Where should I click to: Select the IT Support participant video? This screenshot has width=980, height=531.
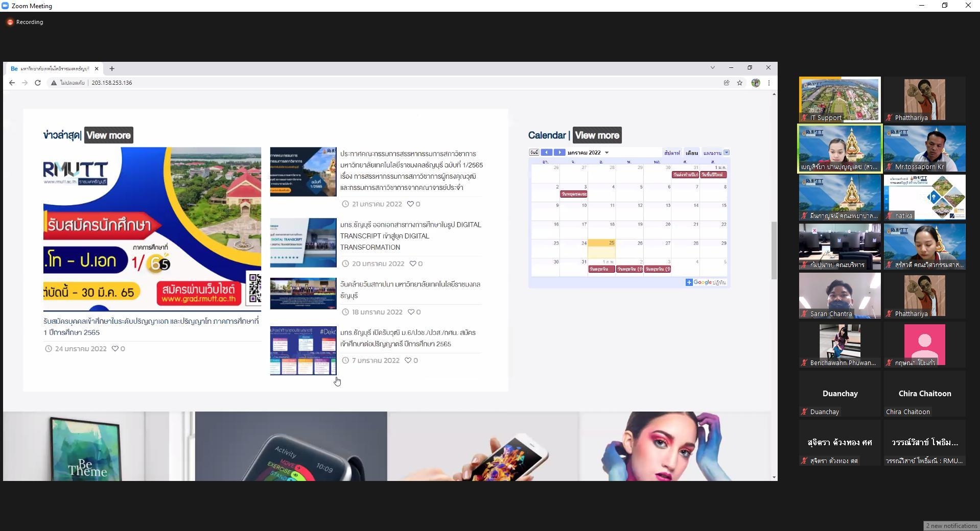coord(840,100)
